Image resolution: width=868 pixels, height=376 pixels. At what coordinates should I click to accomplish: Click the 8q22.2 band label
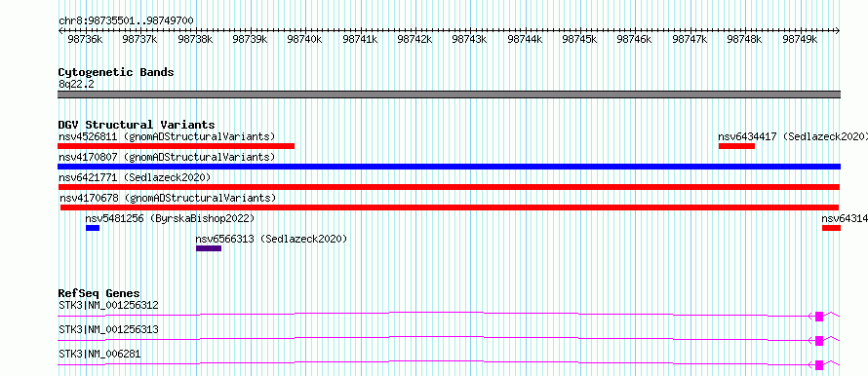[x=76, y=84]
